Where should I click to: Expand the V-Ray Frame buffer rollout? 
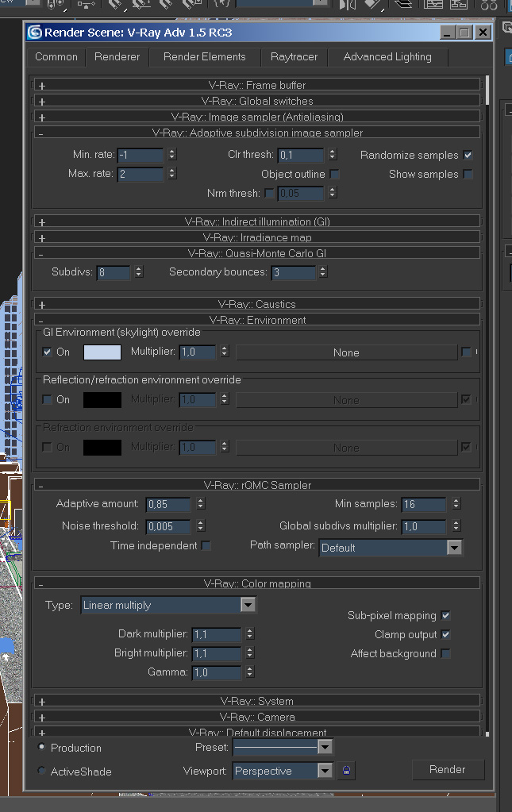pyautogui.click(x=257, y=85)
